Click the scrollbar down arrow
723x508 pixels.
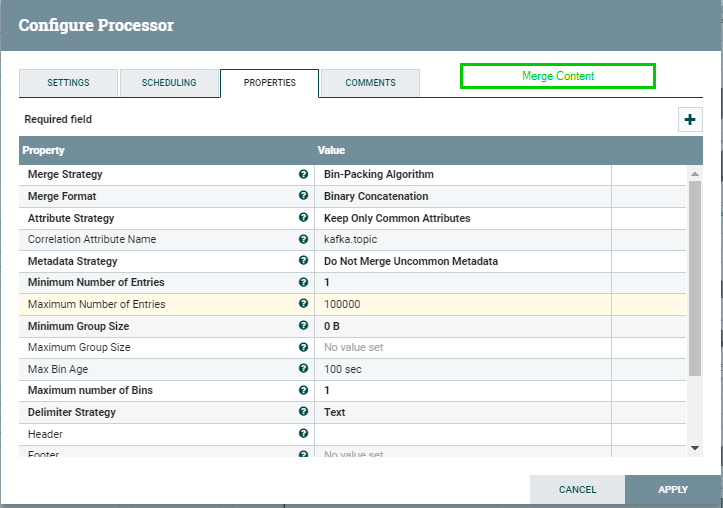[x=694, y=448]
